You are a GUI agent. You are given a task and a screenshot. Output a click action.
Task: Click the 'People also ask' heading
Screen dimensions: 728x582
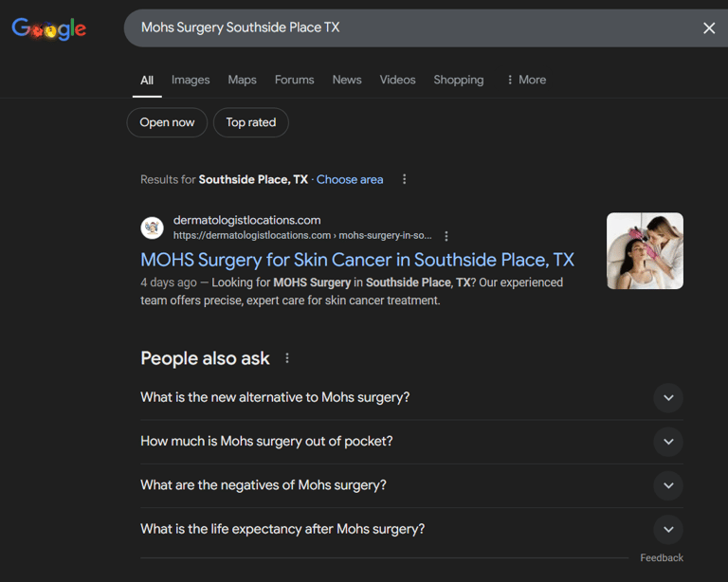[205, 358]
